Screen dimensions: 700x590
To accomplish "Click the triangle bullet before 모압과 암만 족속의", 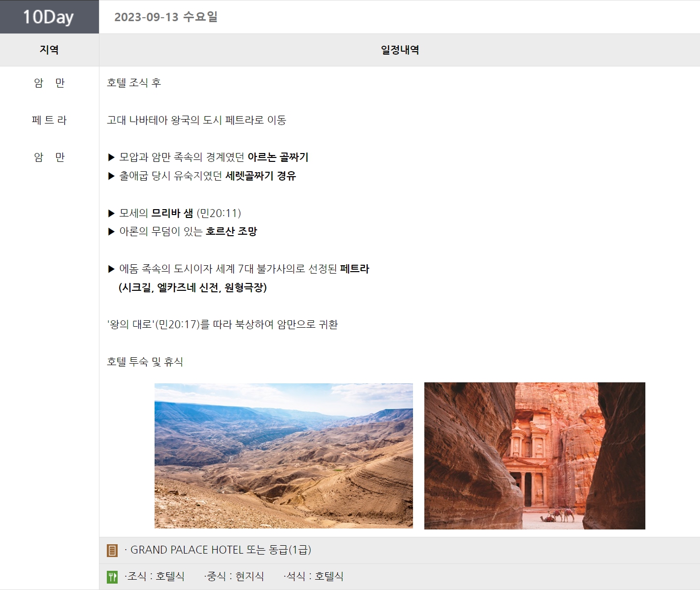I will 111,157.
